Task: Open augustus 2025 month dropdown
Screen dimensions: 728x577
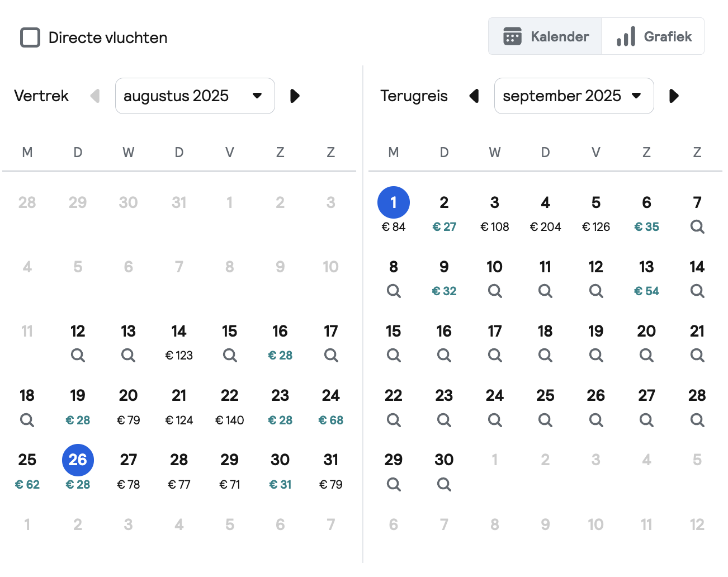Action: 195,96
